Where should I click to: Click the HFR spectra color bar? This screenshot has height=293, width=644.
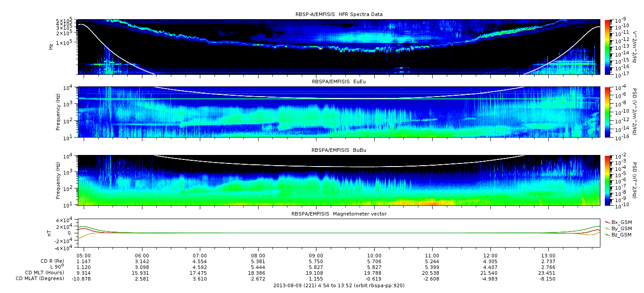(608, 46)
